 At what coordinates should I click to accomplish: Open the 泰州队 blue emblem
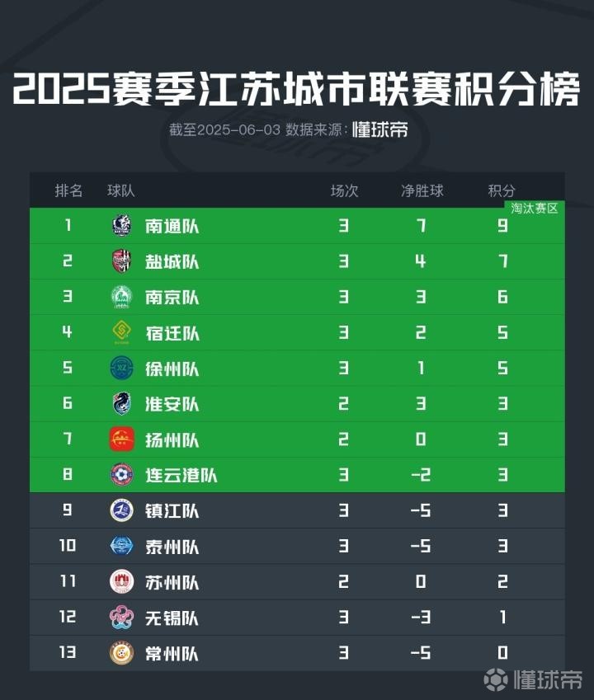121,546
